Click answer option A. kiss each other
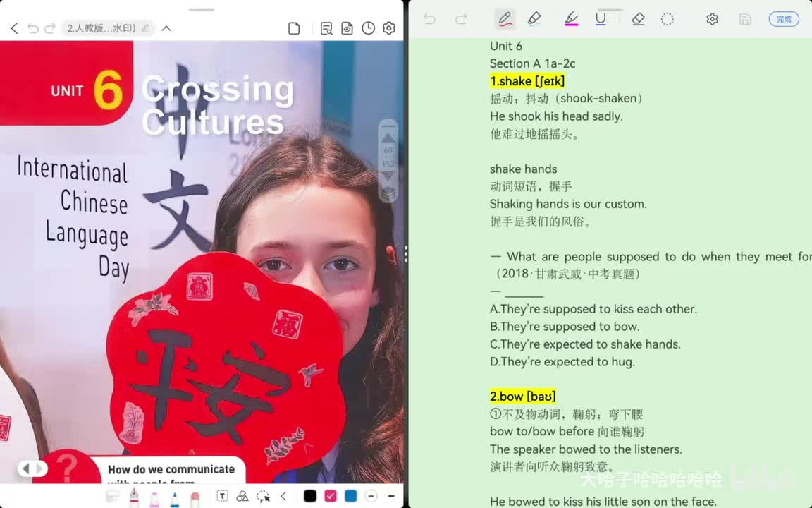The width and height of the screenshot is (812, 508). pyautogui.click(x=593, y=309)
